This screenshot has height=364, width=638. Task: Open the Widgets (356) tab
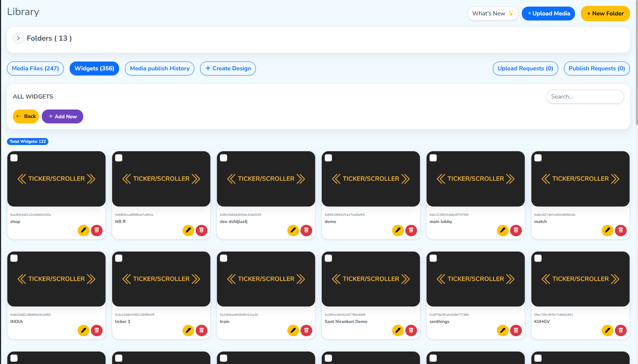point(94,68)
